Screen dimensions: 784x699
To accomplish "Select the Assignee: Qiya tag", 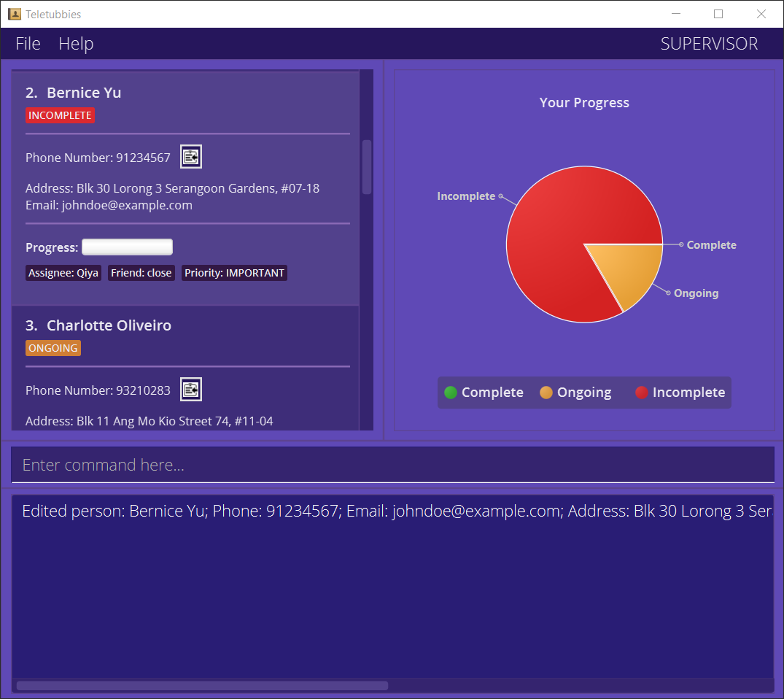I will pos(63,273).
